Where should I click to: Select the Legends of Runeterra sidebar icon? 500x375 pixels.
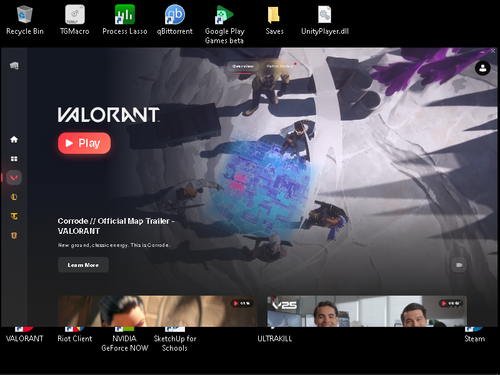[14, 236]
